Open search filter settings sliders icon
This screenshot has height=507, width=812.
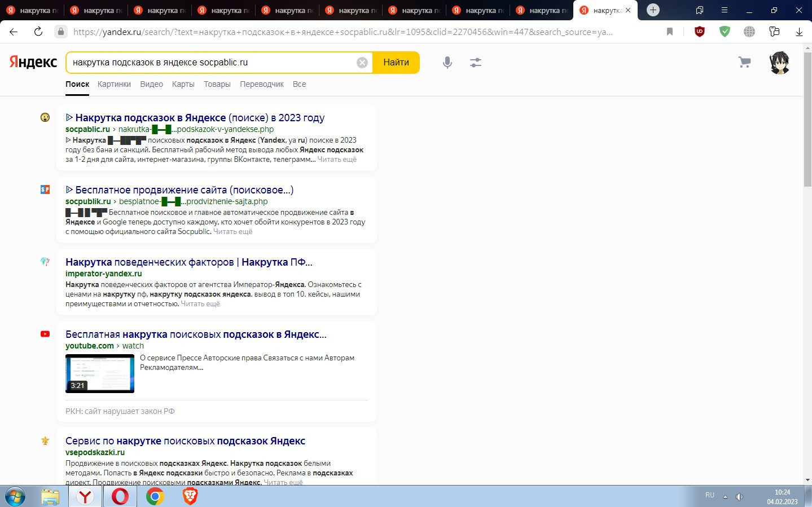[476, 63]
